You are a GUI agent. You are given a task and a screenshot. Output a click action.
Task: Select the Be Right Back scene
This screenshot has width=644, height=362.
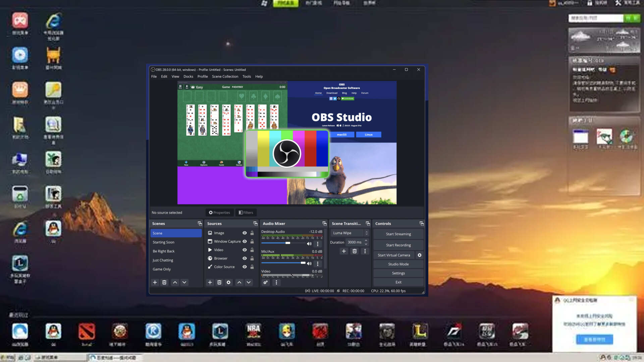[176, 251]
